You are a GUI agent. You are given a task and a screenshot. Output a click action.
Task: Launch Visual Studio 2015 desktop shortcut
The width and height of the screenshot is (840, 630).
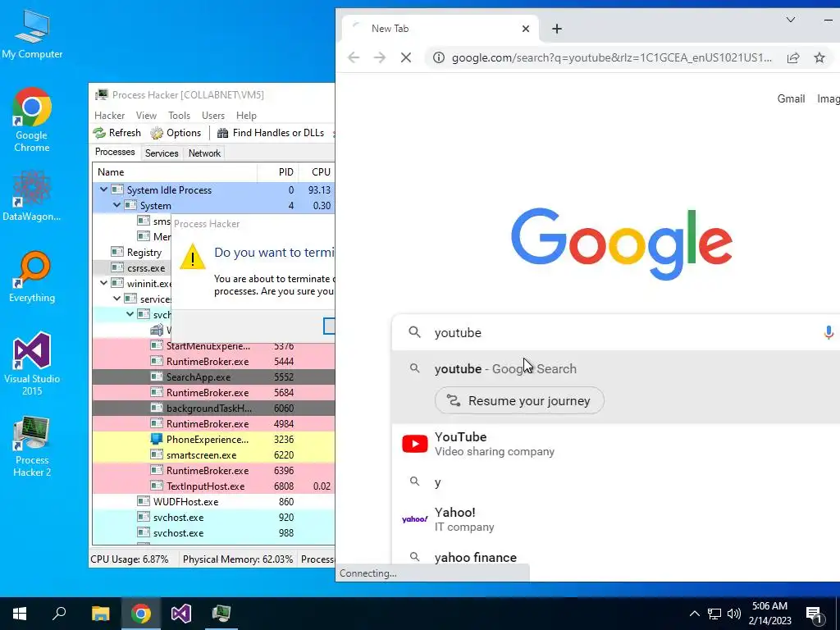[32, 363]
